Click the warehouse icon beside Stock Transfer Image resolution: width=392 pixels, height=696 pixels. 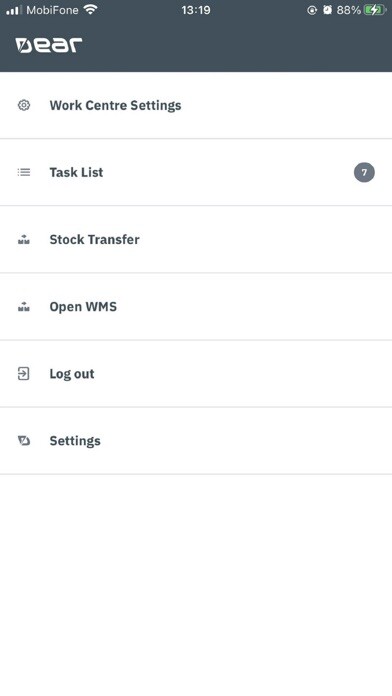coord(24,240)
